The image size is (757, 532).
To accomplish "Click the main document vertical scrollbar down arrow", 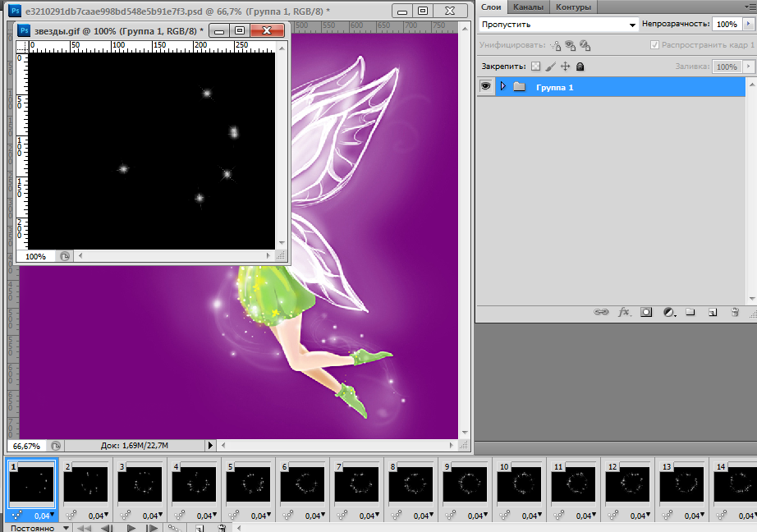I will [x=465, y=433].
